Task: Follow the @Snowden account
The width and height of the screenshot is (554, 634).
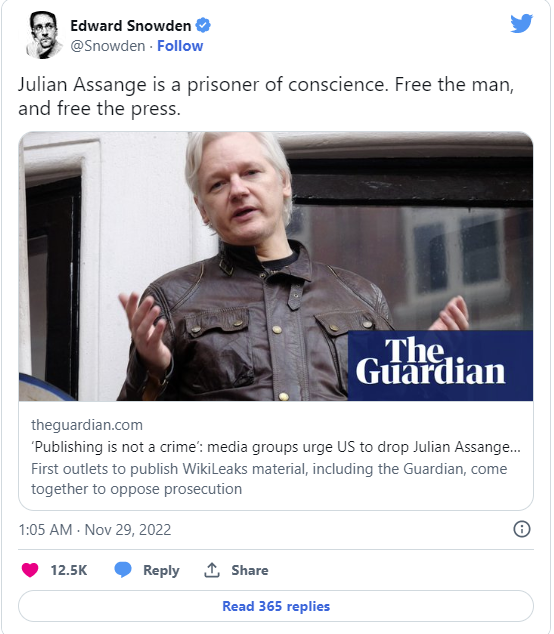Action: (180, 46)
